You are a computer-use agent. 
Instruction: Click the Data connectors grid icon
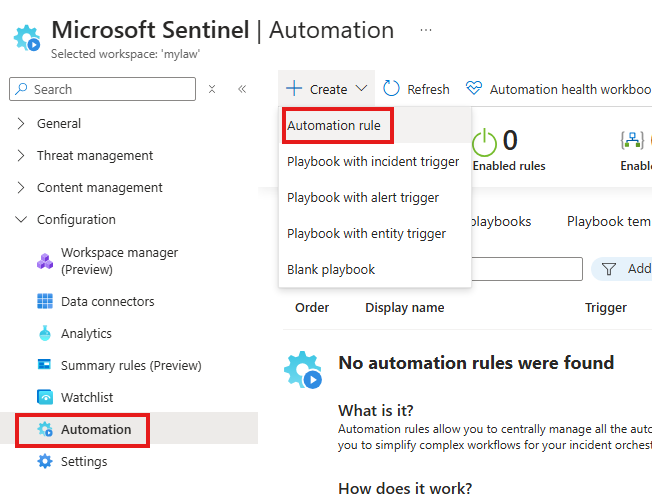pos(45,301)
